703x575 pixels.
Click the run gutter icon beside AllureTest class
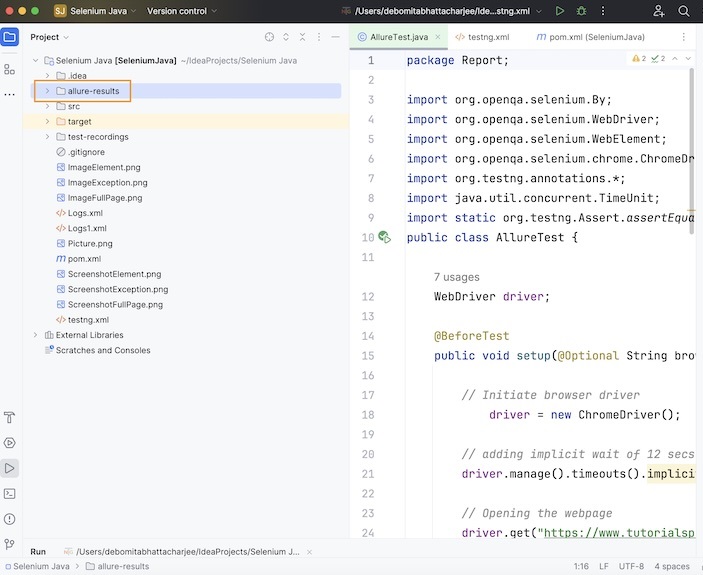[x=385, y=238]
